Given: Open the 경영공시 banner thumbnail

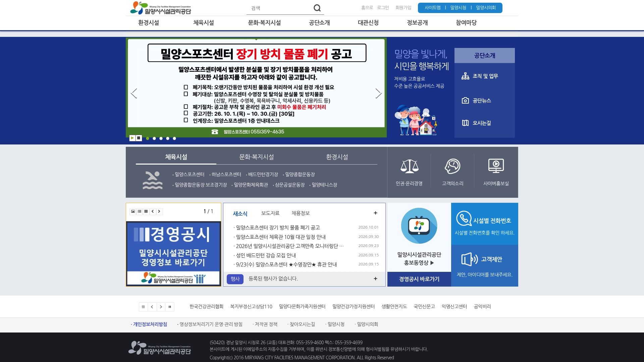Looking at the screenshot, I should [173, 254].
